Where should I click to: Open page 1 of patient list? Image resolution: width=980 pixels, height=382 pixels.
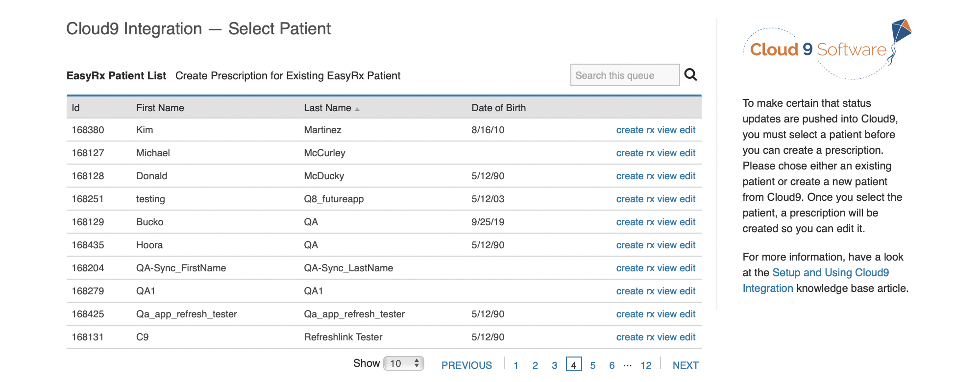(516, 365)
